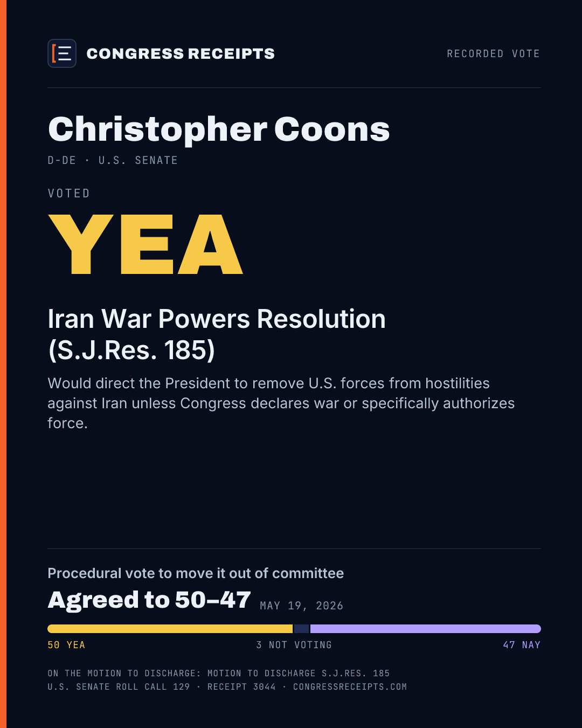Click the yellow yea segment of vote bar
The height and width of the screenshot is (728, 582).
[x=170, y=629]
